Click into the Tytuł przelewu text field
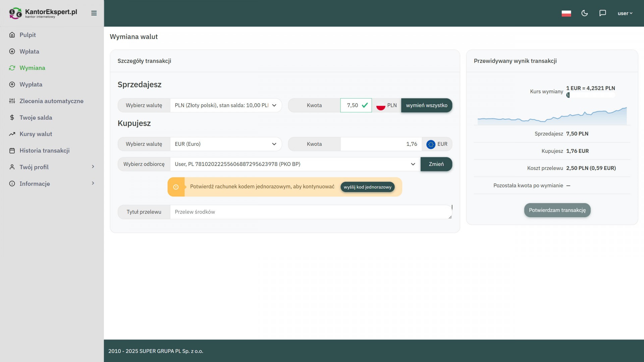 310,212
